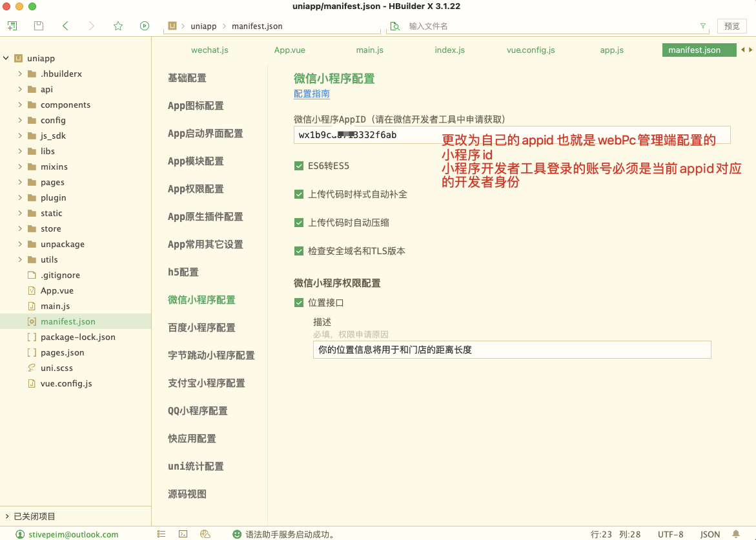
Task: Click the vue.config.js file icon in tree
Action: click(32, 383)
